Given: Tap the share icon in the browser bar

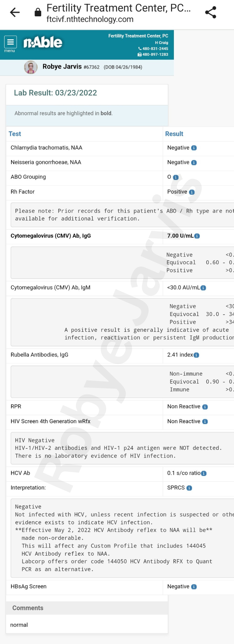Looking at the screenshot, I should pyautogui.click(x=210, y=13).
